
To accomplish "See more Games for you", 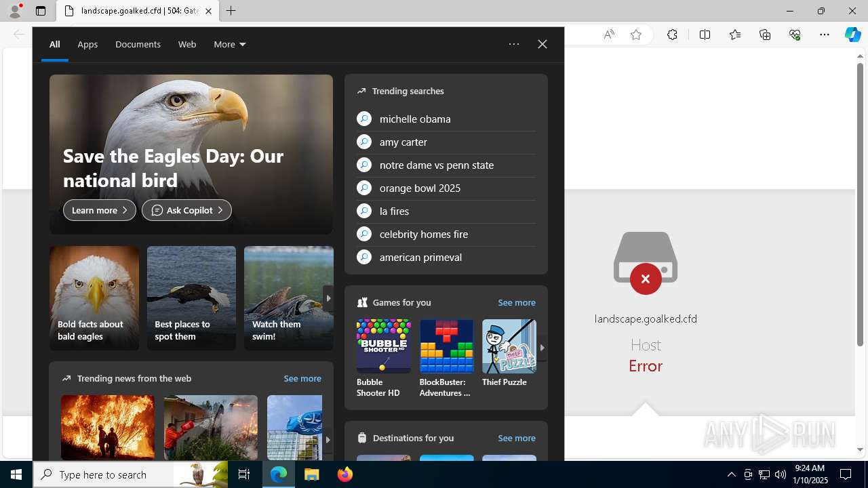I will coord(517,302).
